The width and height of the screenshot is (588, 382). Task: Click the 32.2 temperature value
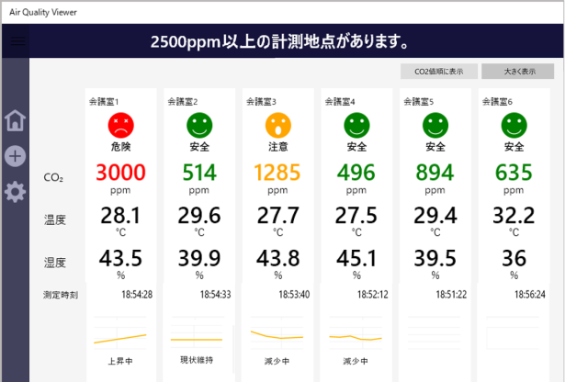(514, 216)
